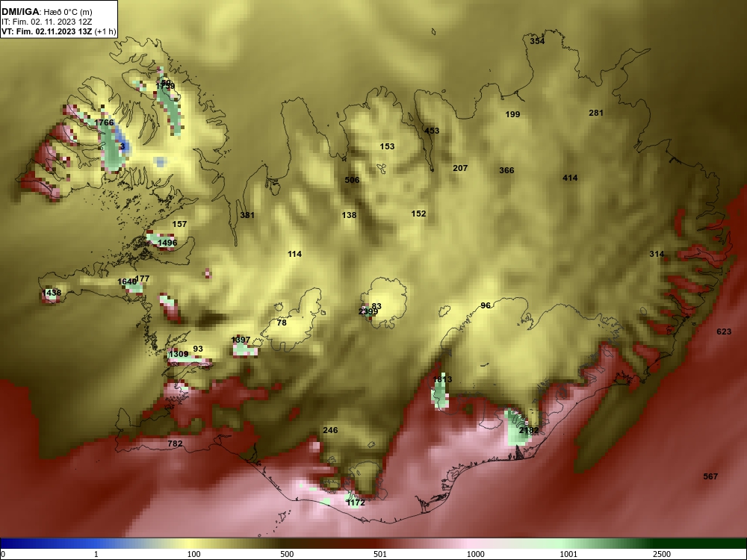Click the map value 157
The image size is (747, 560).
tap(179, 224)
